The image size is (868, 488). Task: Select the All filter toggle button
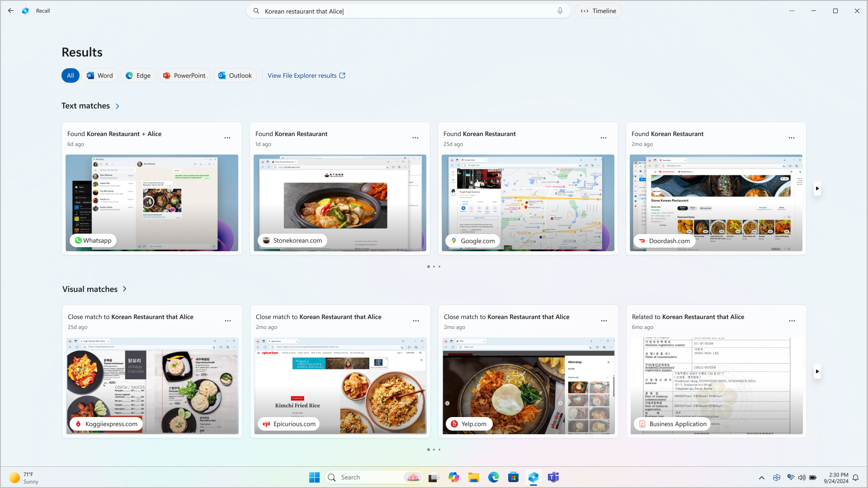click(71, 75)
